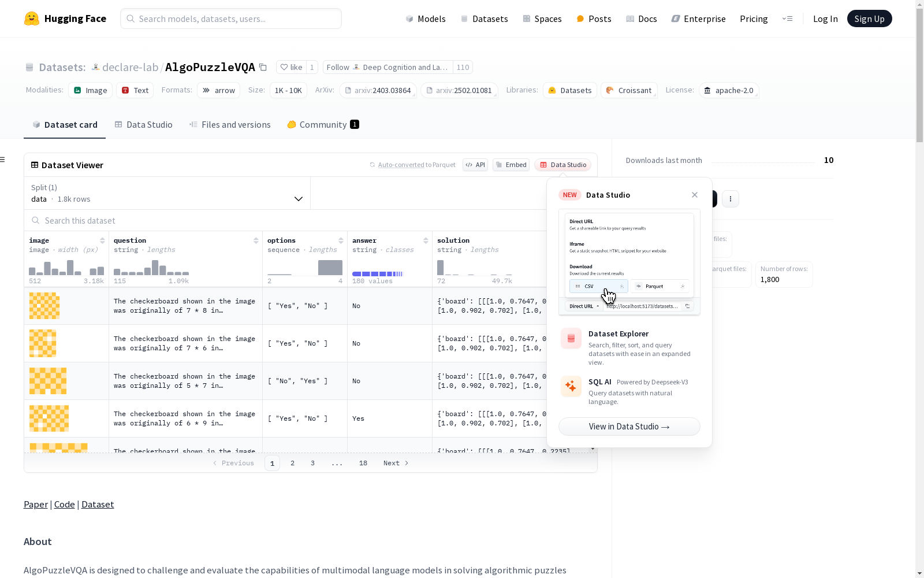Click the apache-2.0 license tag
The height and width of the screenshot is (578, 924).
click(x=729, y=90)
